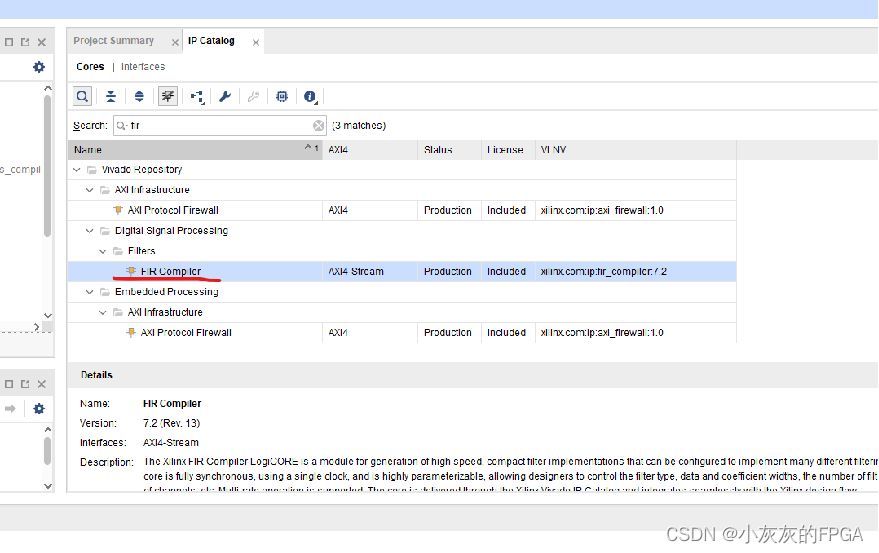879x553 pixels.
Task: Sort by the Status column header
Action: [450, 150]
